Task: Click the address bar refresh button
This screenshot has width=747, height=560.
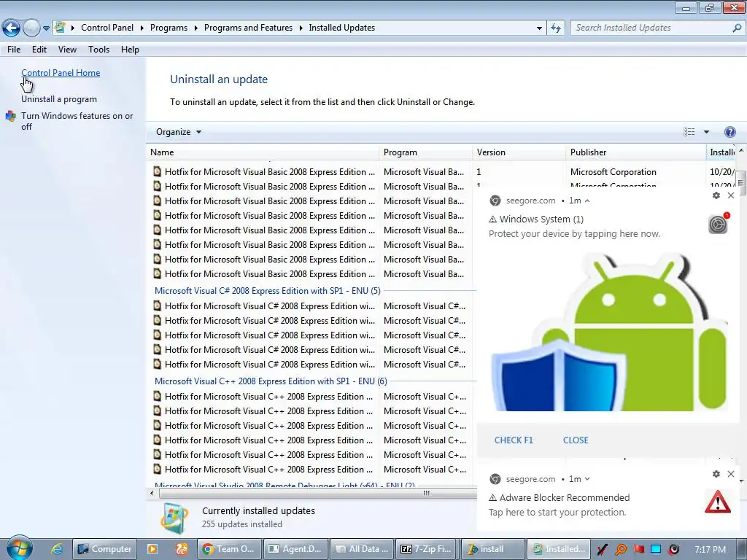Action: click(556, 28)
